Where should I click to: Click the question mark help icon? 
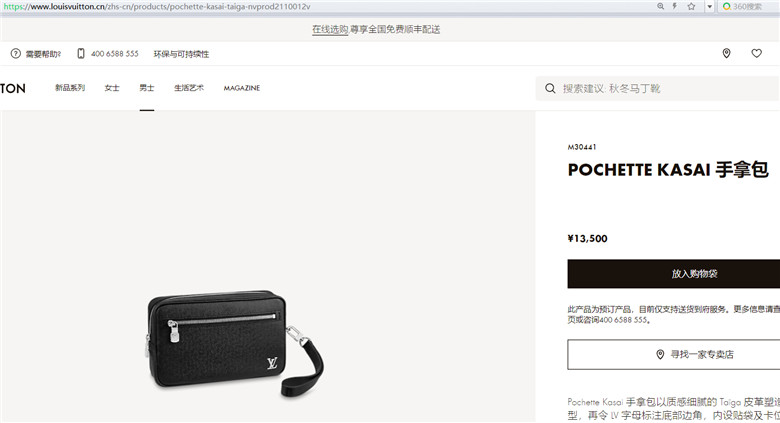click(16, 53)
